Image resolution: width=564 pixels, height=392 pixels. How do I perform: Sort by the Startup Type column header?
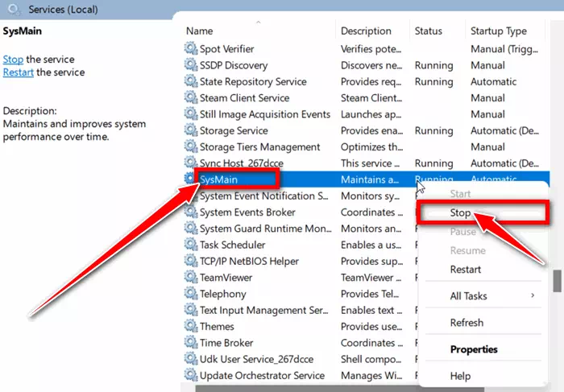coord(499,31)
